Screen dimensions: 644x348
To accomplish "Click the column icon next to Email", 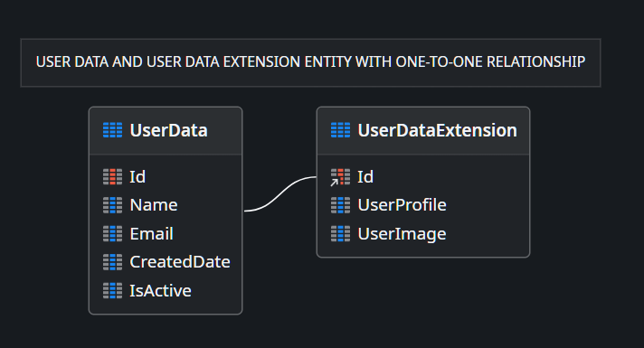I will point(112,233).
